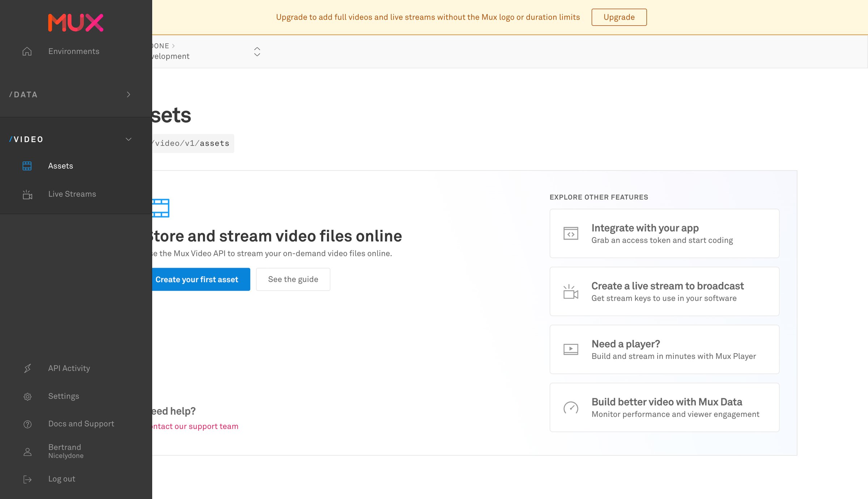
Task: Open Bertrand Nicelydone account
Action: [x=66, y=451]
